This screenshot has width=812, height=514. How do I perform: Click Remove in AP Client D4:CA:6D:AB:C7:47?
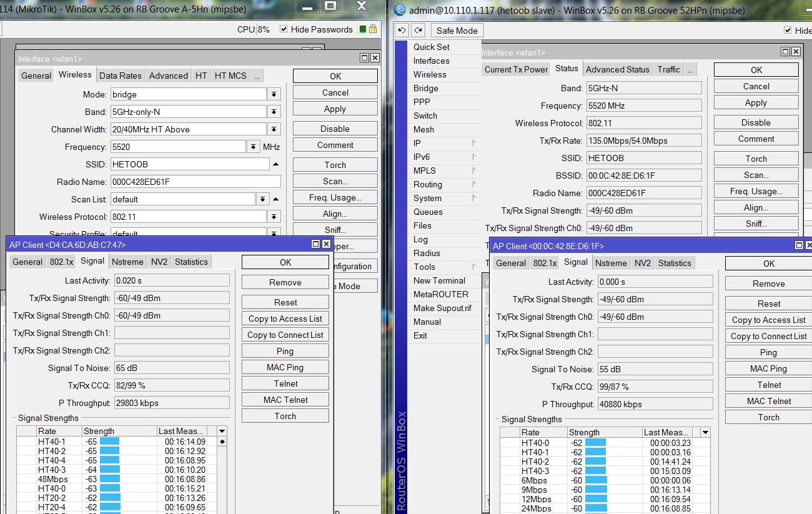(x=285, y=282)
